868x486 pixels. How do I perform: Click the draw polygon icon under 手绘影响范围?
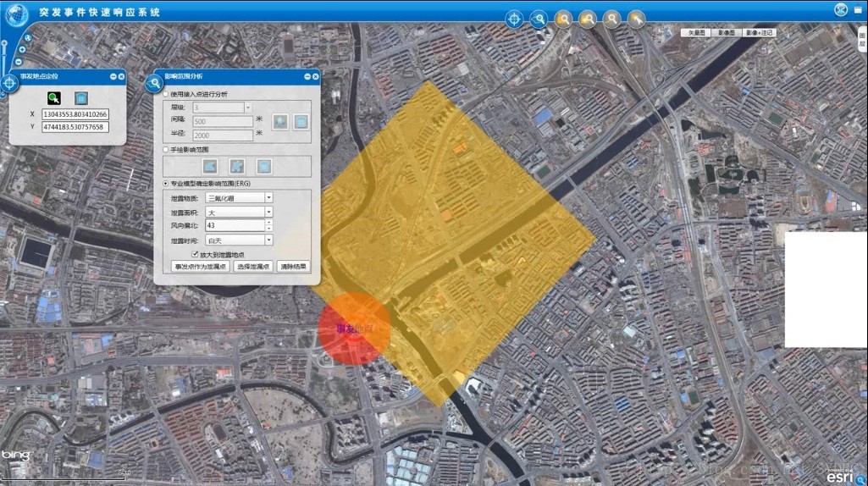click(211, 166)
